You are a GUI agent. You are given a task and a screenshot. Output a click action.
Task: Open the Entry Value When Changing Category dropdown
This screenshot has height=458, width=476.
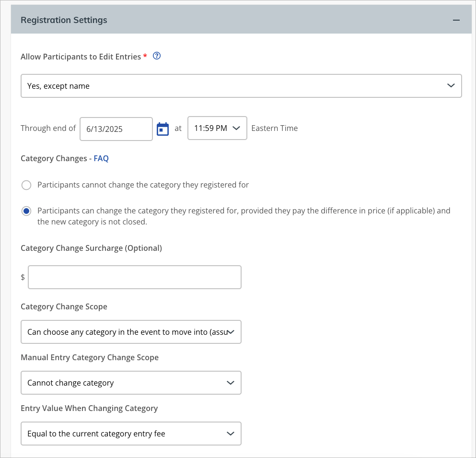click(131, 434)
